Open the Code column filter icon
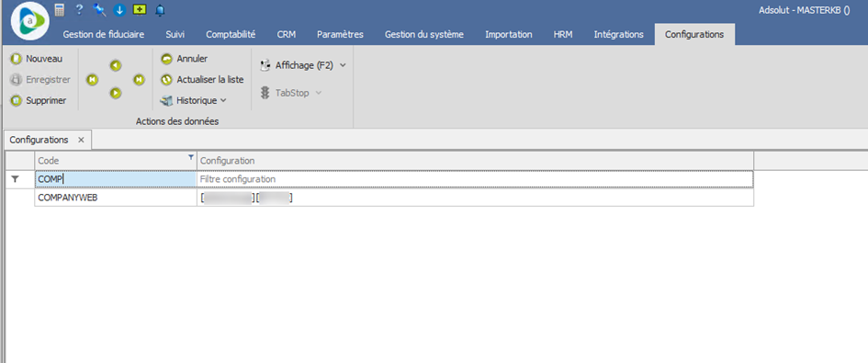Screen dimensions: 868x363 (191, 157)
